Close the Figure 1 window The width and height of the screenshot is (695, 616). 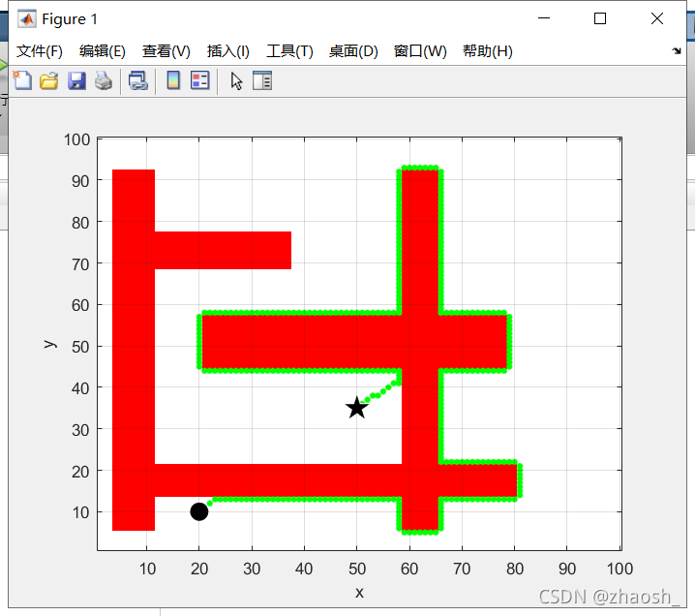[657, 18]
